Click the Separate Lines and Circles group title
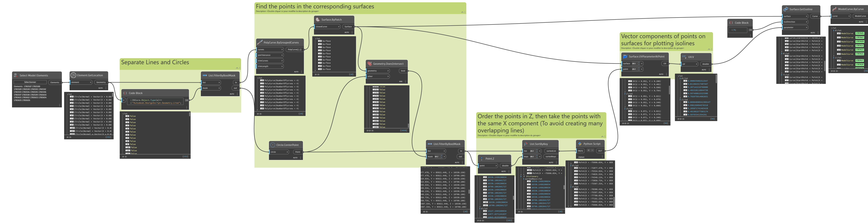868x224 pixels. [155, 62]
